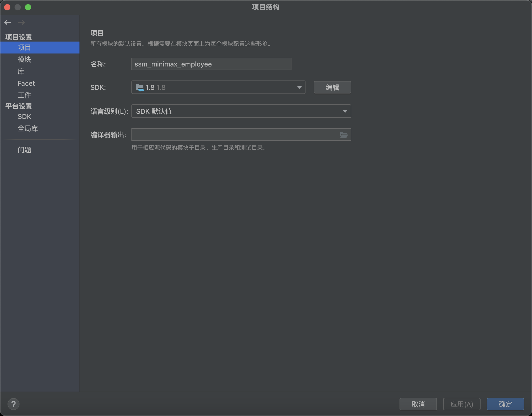Confirm with the 确定 button
The image size is (532, 416).
pyautogui.click(x=505, y=404)
